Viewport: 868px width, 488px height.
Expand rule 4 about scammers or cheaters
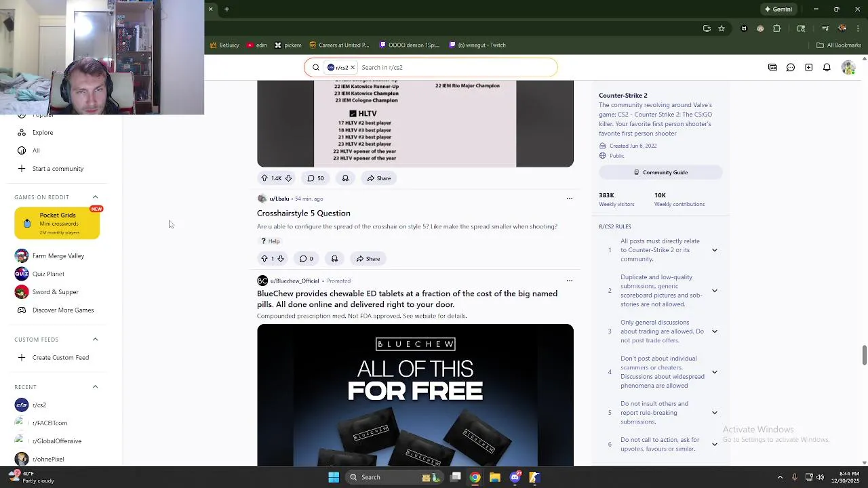tap(714, 372)
